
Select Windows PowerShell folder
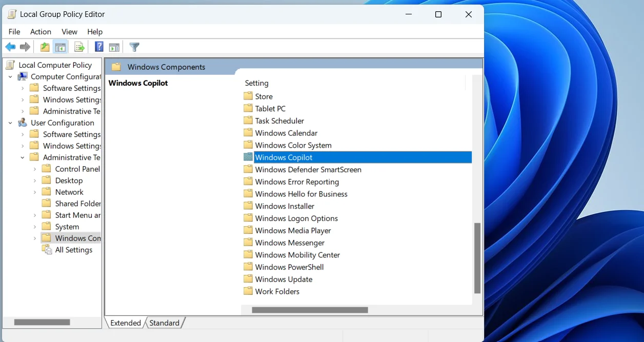(x=289, y=267)
